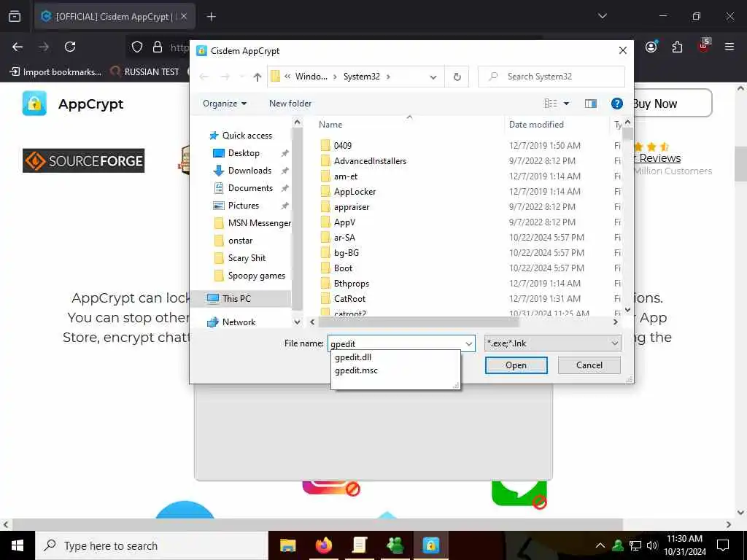This screenshot has height=560, width=747.
Task: Click Firefox reload page icon
Action: click(70, 47)
